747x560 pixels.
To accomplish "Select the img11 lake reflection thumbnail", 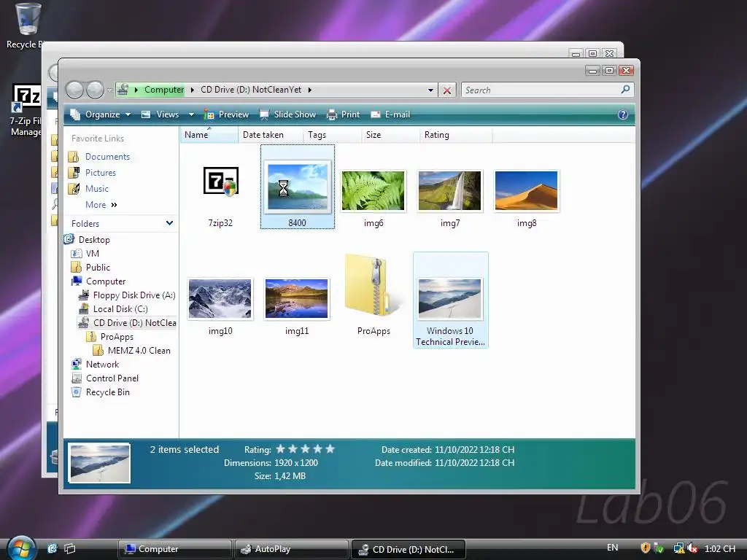I will [297, 298].
